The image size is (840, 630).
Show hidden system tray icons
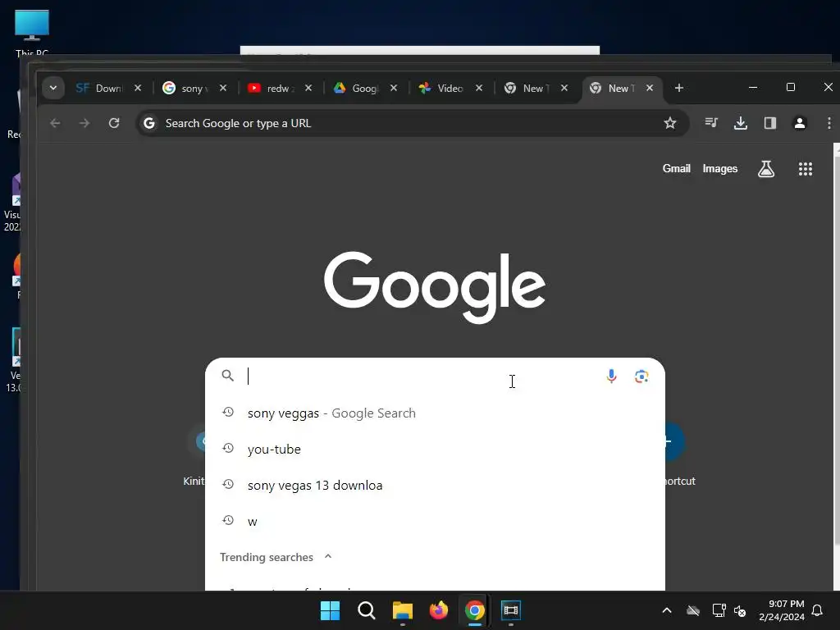click(666, 610)
